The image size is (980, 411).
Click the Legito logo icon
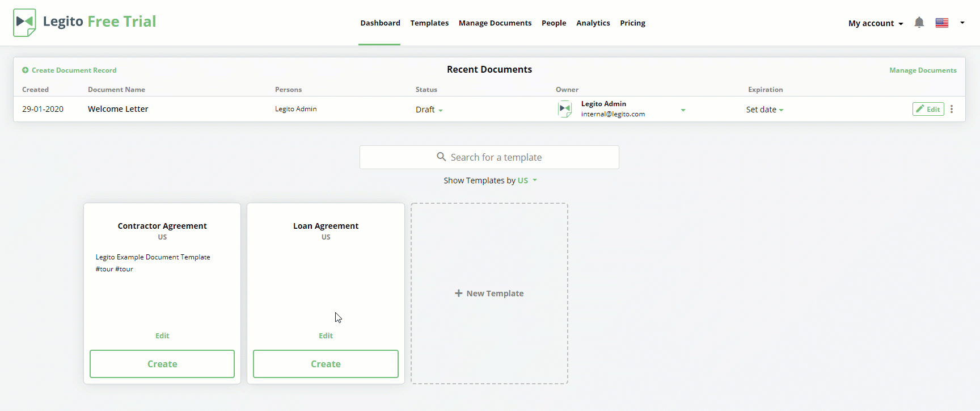point(24,23)
